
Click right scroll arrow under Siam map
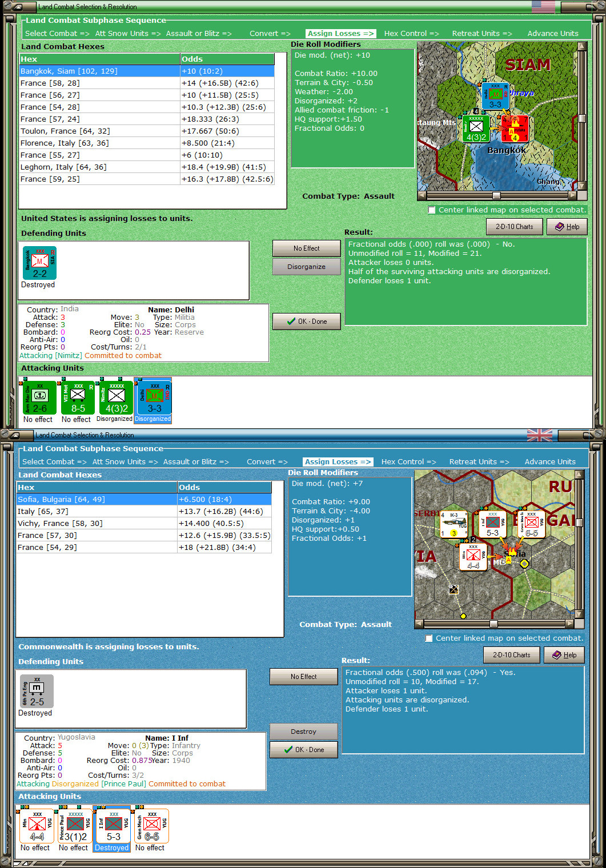[572, 195]
